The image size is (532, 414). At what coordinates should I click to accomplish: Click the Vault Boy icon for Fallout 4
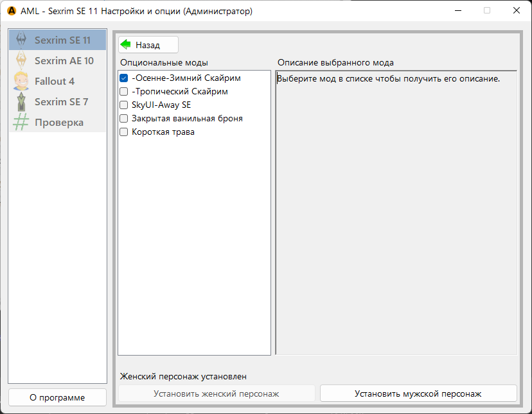(x=21, y=81)
